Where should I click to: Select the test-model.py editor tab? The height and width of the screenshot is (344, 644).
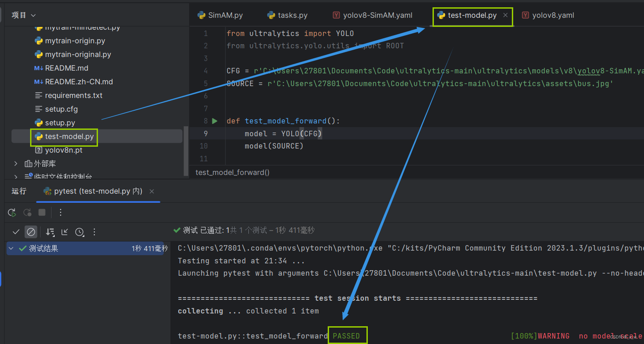pyautogui.click(x=467, y=15)
